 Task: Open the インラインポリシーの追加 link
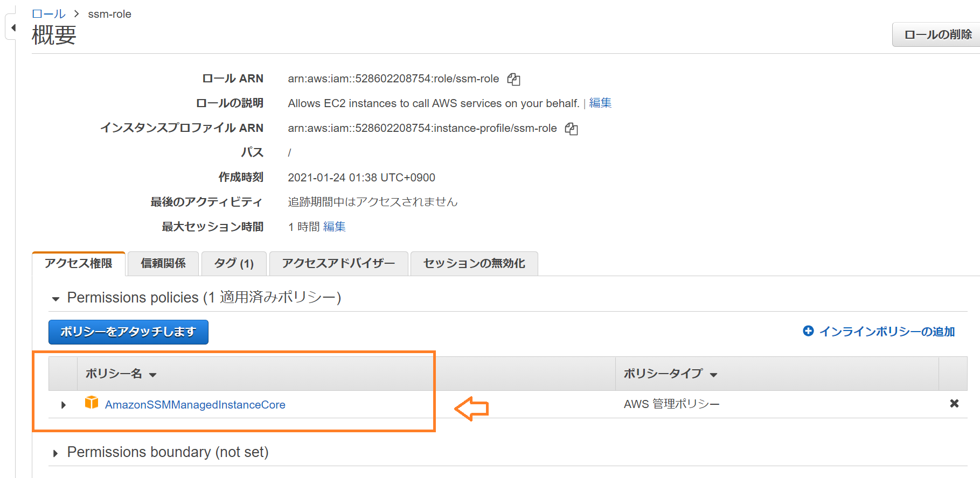pos(887,332)
